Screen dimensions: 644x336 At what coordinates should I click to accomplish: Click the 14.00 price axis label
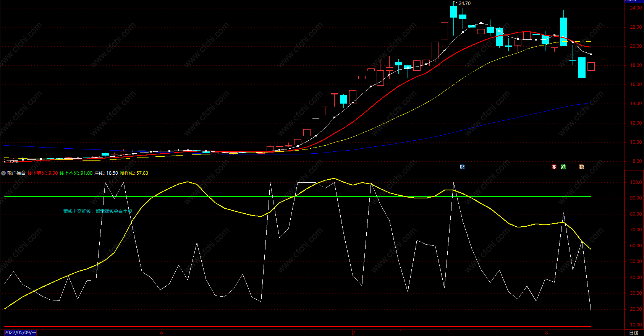point(636,104)
